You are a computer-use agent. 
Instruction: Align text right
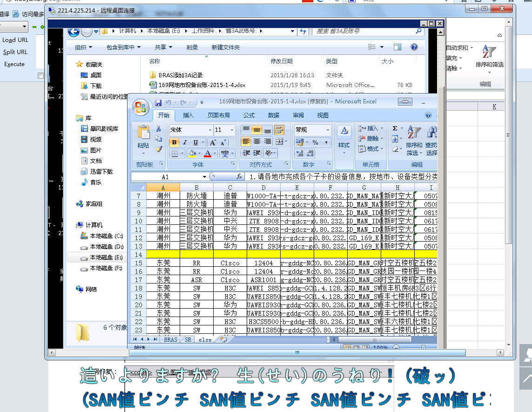point(268,142)
